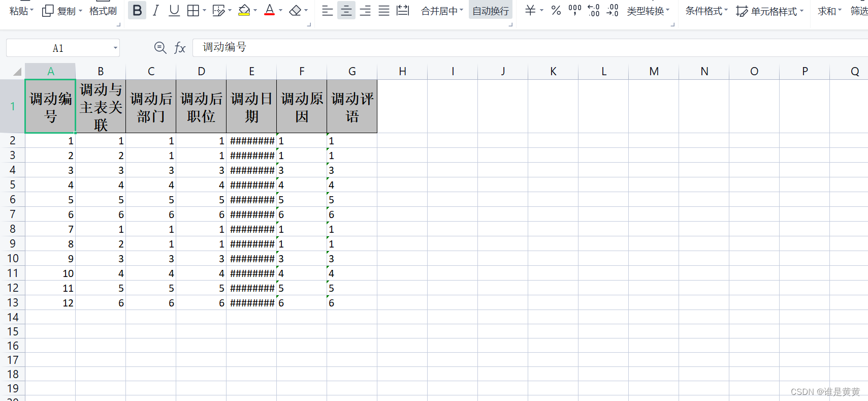This screenshot has width=868, height=401.
Task: Click header cell 调动日期
Action: coord(251,107)
